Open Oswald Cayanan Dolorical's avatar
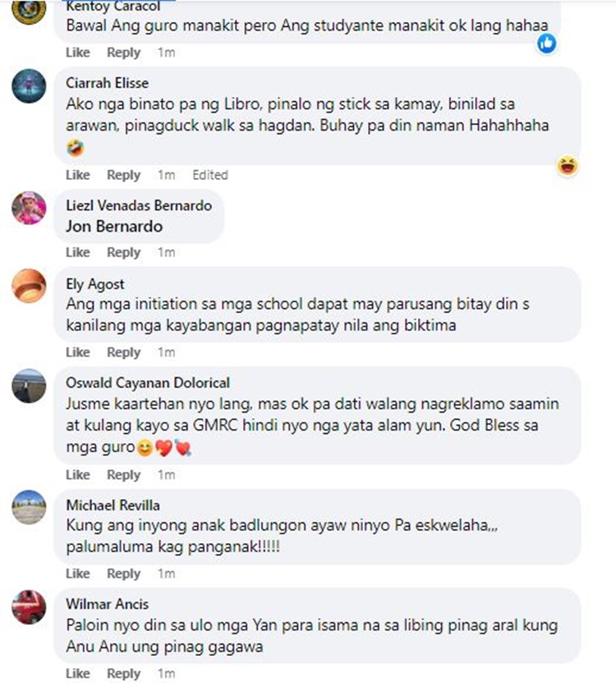Image resolution: width=616 pixels, height=683 pixels. pyautogui.click(x=29, y=385)
